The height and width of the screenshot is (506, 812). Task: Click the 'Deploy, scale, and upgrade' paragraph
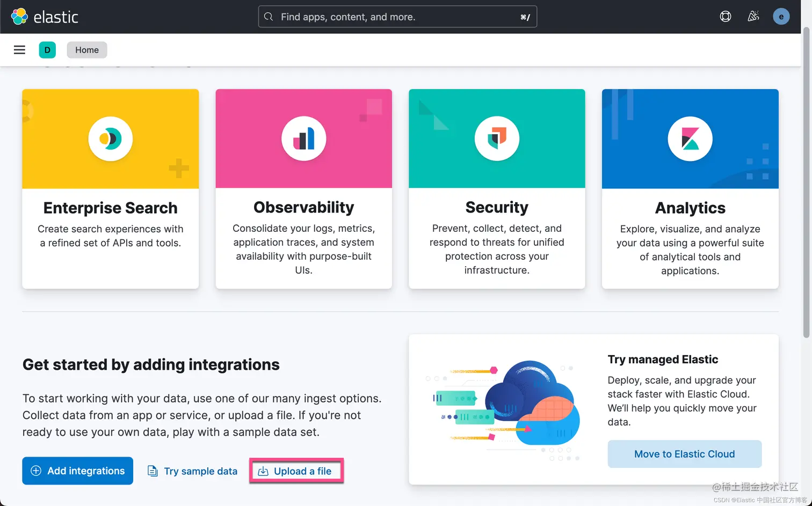[682, 401]
